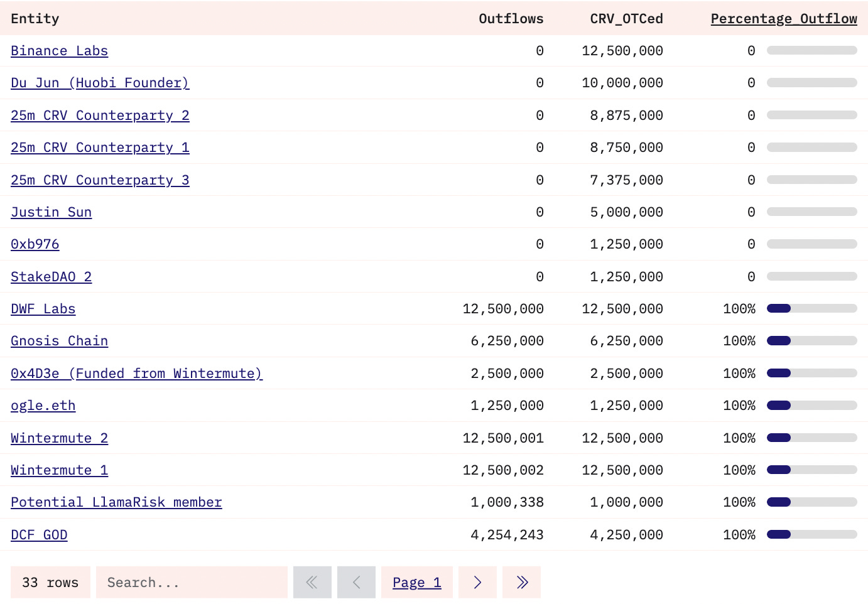This screenshot has height=604, width=868.
Task: Open the Page 1 selector
Action: [417, 582]
